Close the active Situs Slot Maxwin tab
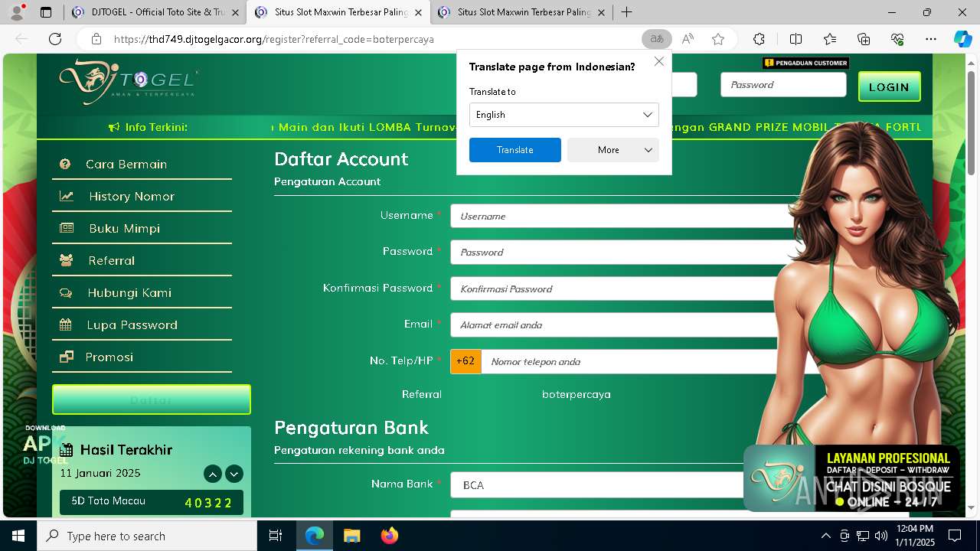The image size is (980, 551). coord(418,12)
